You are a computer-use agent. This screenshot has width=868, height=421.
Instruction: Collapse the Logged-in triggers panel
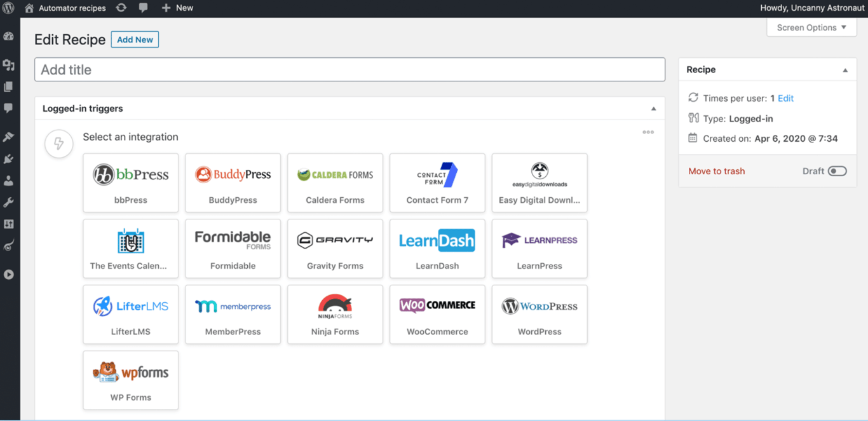[x=653, y=108]
